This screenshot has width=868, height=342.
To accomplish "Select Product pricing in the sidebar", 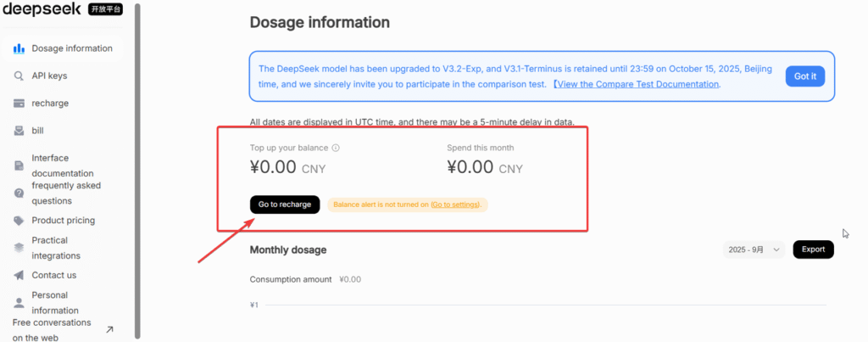I will pos(63,221).
